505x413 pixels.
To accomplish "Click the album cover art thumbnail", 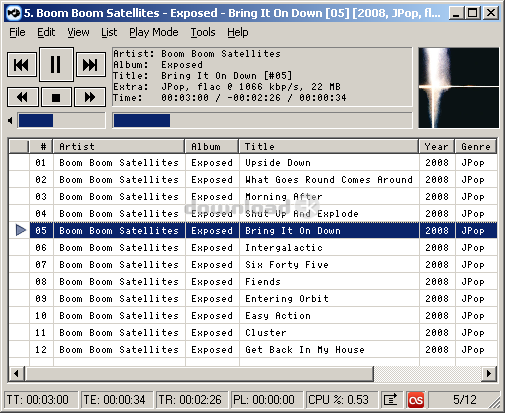I will click(x=459, y=88).
